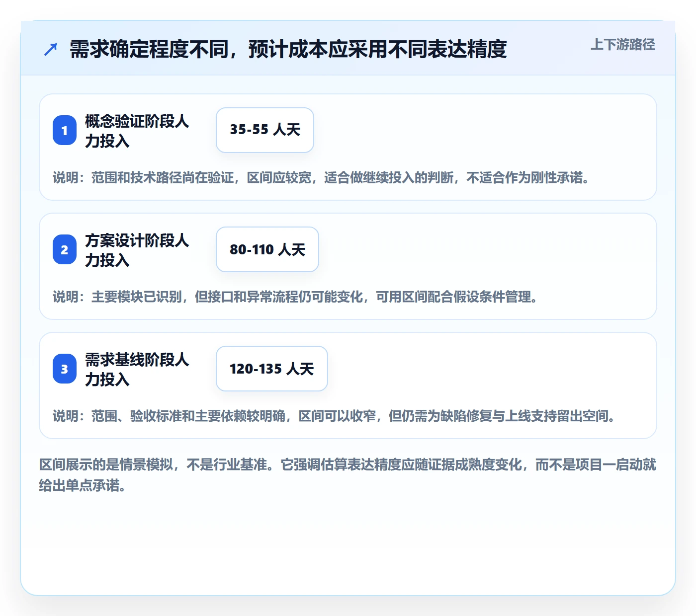Click the number 3 step badge

coord(65,369)
